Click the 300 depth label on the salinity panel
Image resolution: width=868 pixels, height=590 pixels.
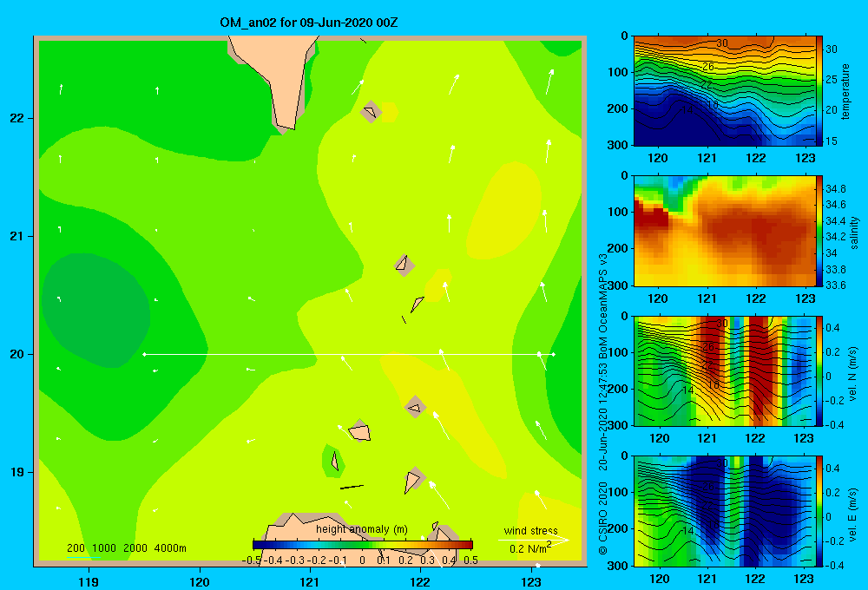(618, 285)
